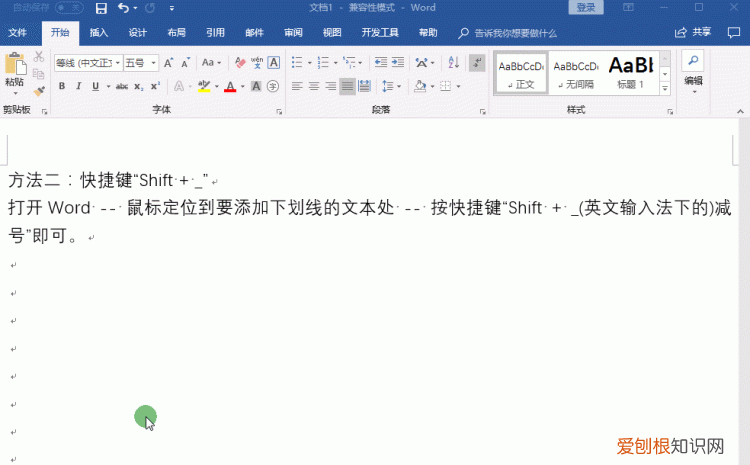The width and height of the screenshot is (750, 465).
Task: Expand the styles gallery more button
Action: coord(665,89)
